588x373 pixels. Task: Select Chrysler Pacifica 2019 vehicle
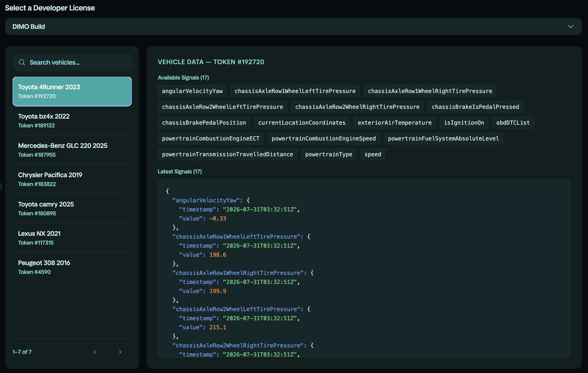(72, 179)
